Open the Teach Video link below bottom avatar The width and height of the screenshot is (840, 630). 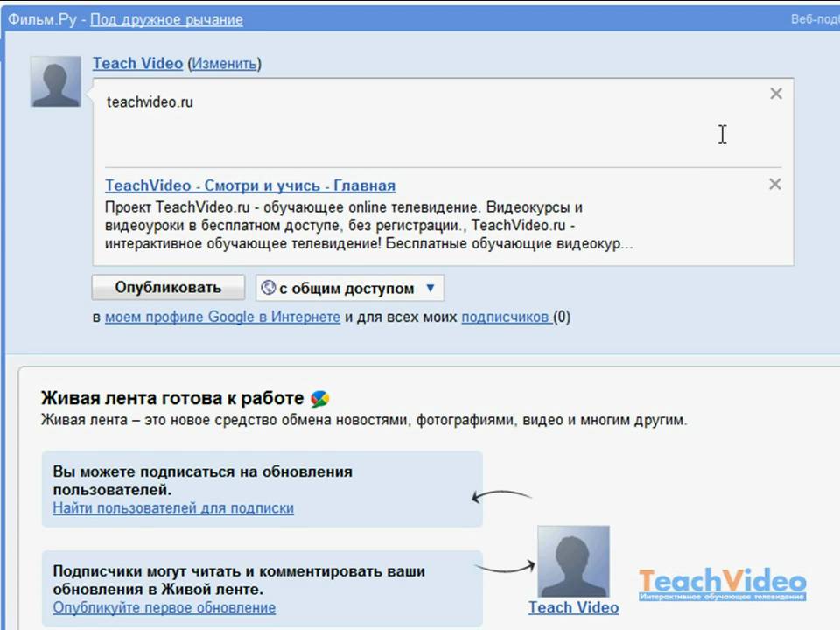573,607
